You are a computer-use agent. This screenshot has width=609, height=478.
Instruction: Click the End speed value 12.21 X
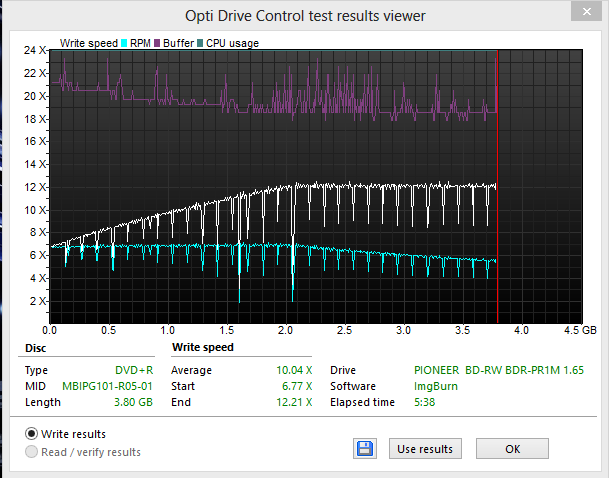[294, 402]
